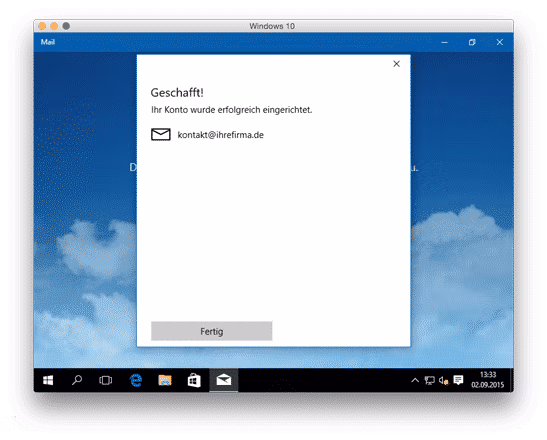The image size is (547, 440).
Task: Click the orange minimize button of the Windows 10 VM window
Action: click(54, 26)
